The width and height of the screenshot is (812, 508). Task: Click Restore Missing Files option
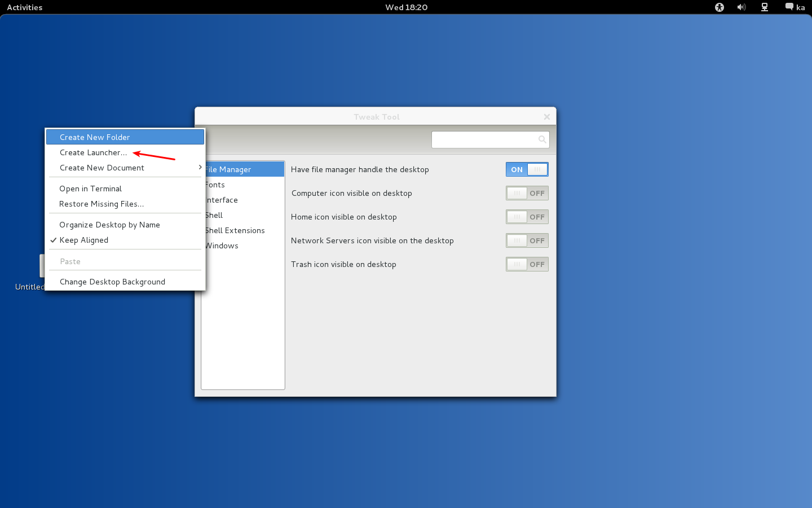click(101, 204)
